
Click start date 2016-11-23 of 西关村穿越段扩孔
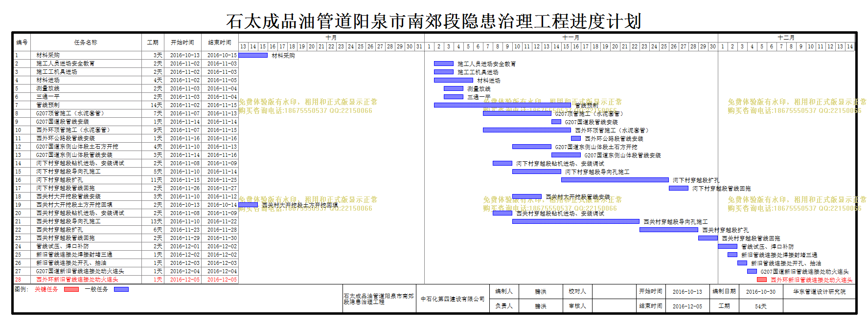point(185,230)
